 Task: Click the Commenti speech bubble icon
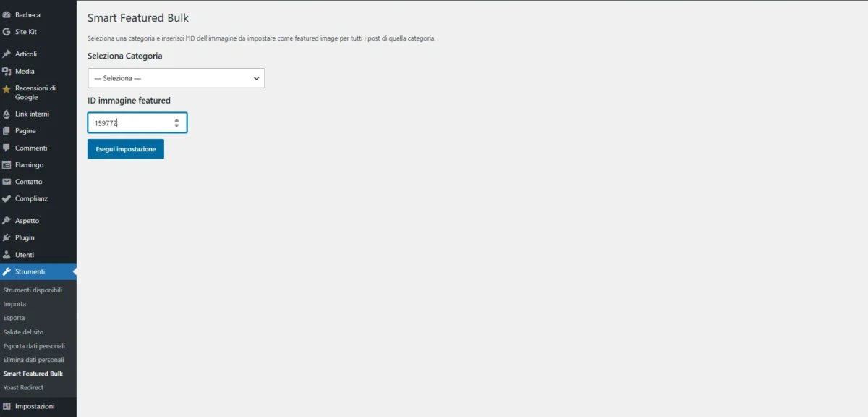7,148
